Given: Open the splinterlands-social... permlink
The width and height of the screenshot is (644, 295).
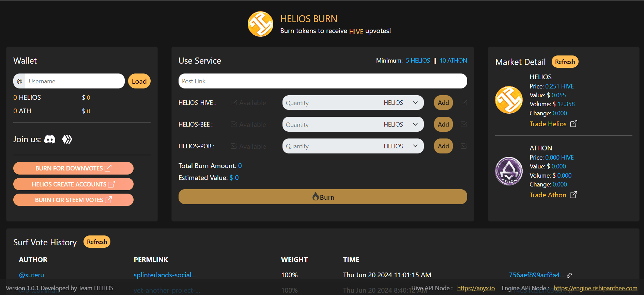Looking at the screenshot, I should (165, 275).
